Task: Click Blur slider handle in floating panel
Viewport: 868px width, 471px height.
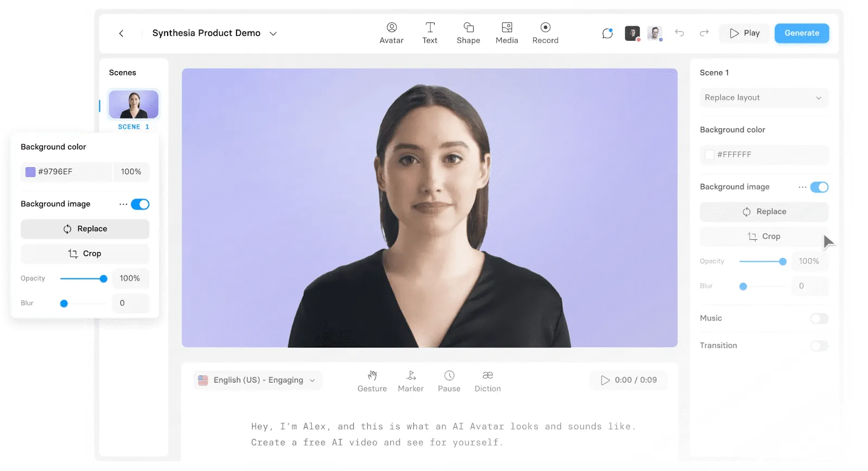Action: (64, 304)
